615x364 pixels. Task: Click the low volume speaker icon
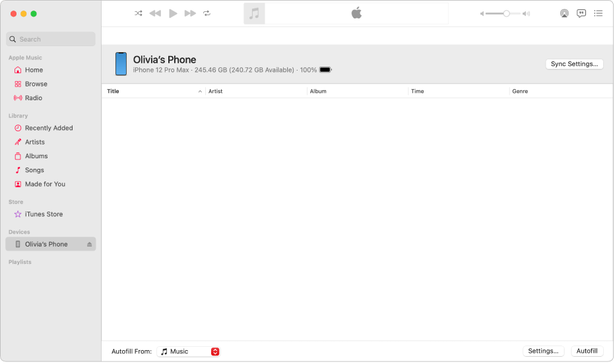click(x=482, y=14)
